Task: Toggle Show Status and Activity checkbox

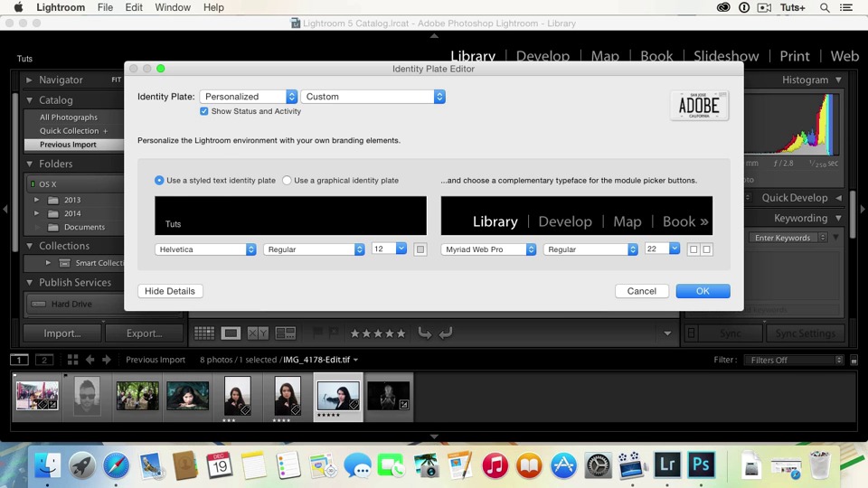Action: [x=204, y=111]
